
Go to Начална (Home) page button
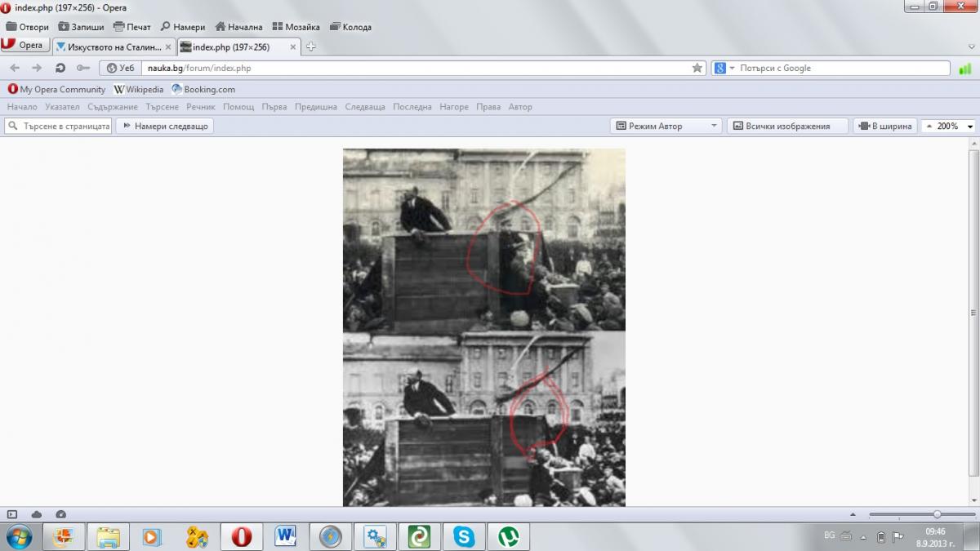(238, 27)
